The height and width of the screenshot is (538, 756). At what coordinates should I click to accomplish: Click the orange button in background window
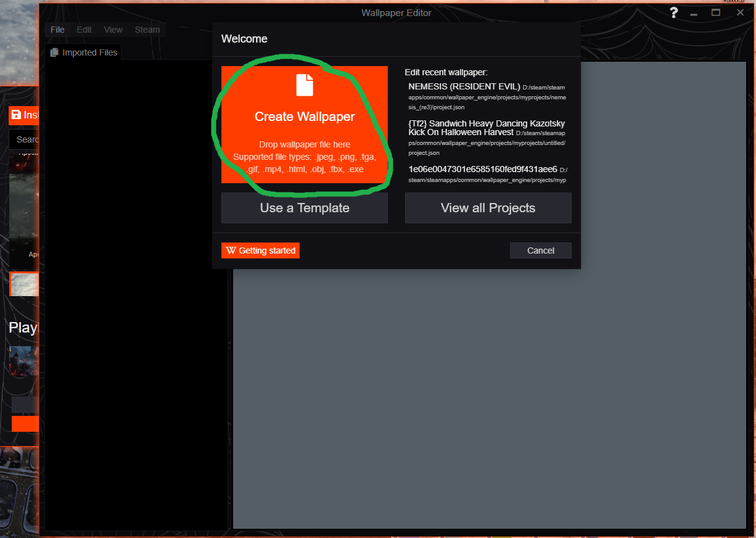(x=25, y=424)
